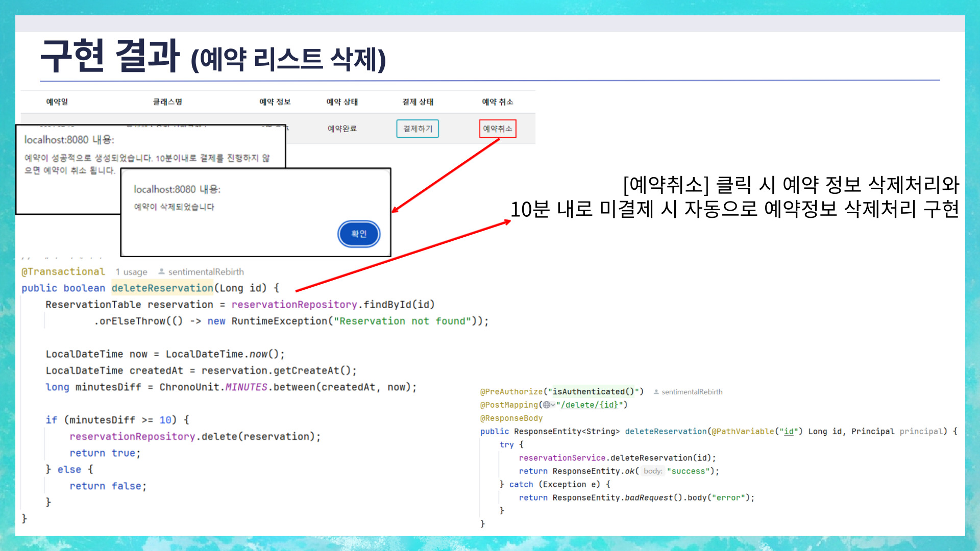Click the body: parameter hint
This screenshot has height=551, width=980.
(653, 471)
